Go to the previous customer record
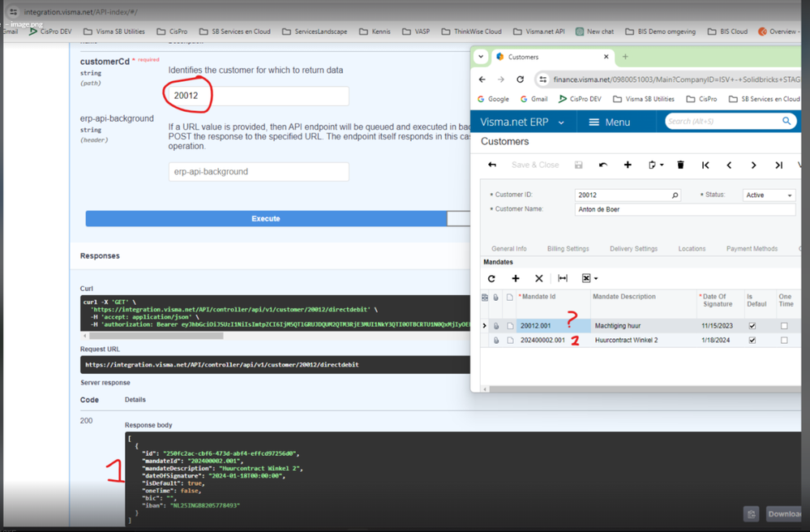Screen dimensions: 810x532 [x=729, y=165]
